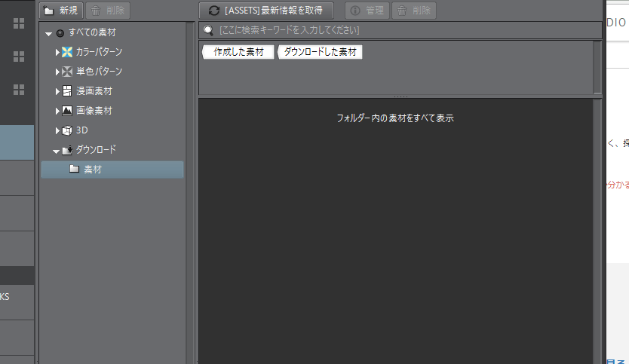The height and width of the screenshot is (364, 629).
Task: Click the 画像素材 image material icon
Action: pos(67,111)
